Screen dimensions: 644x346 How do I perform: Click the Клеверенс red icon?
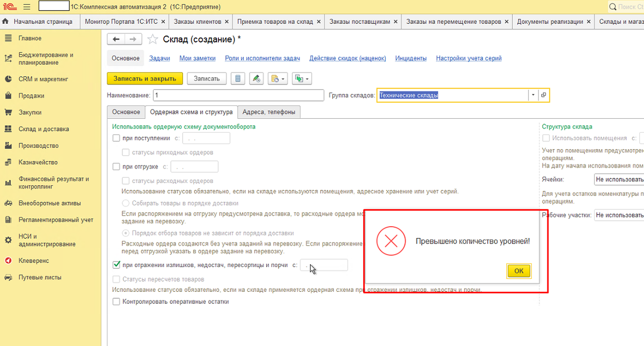coord(8,261)
